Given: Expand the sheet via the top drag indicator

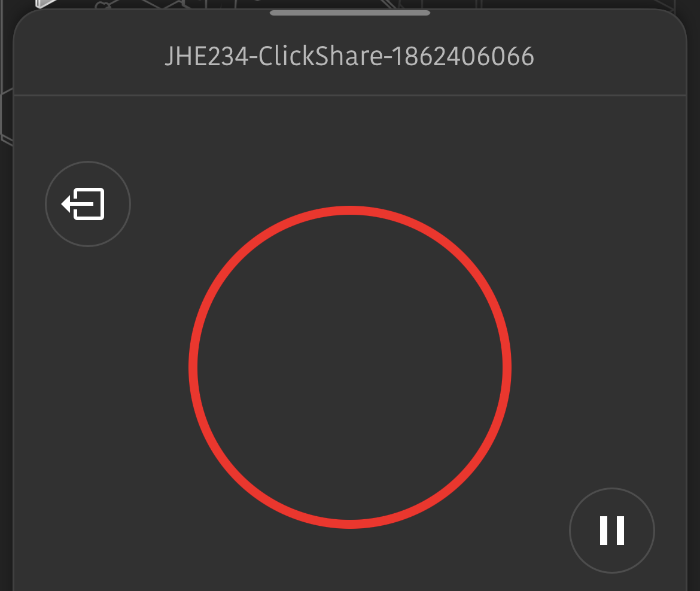Looking at the screenshot, I should pyautogui.click(x=350, y=13).
